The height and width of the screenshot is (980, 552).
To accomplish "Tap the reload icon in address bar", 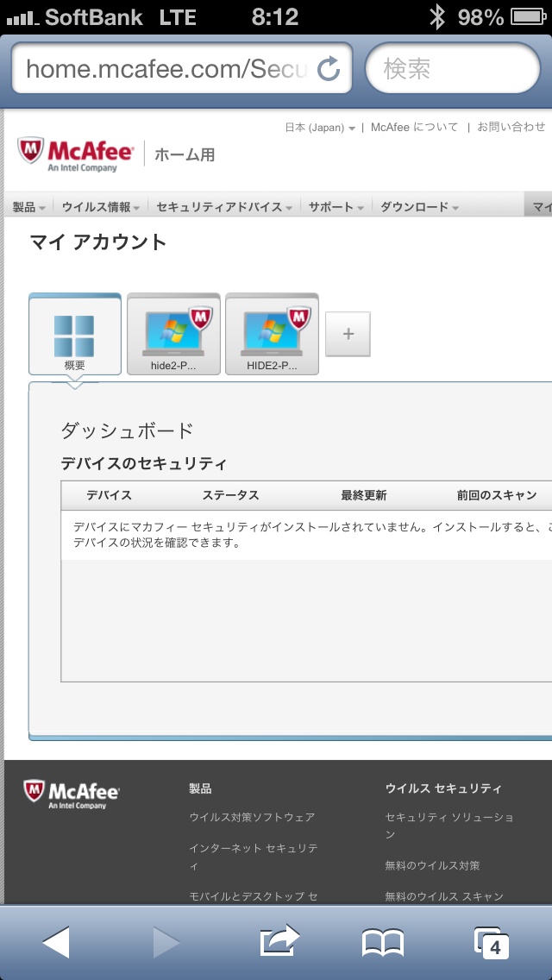I will (x=329, y=68).
